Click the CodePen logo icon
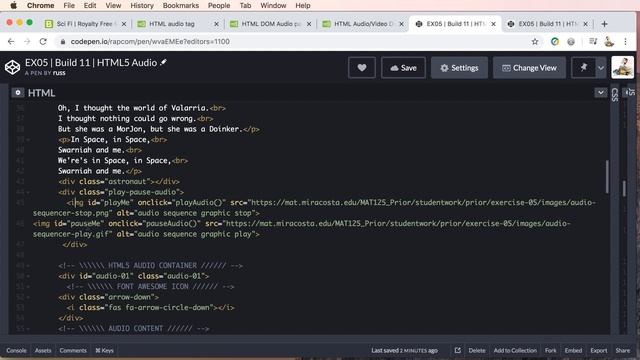Screen dimensions: 640x360 point(12,67)
